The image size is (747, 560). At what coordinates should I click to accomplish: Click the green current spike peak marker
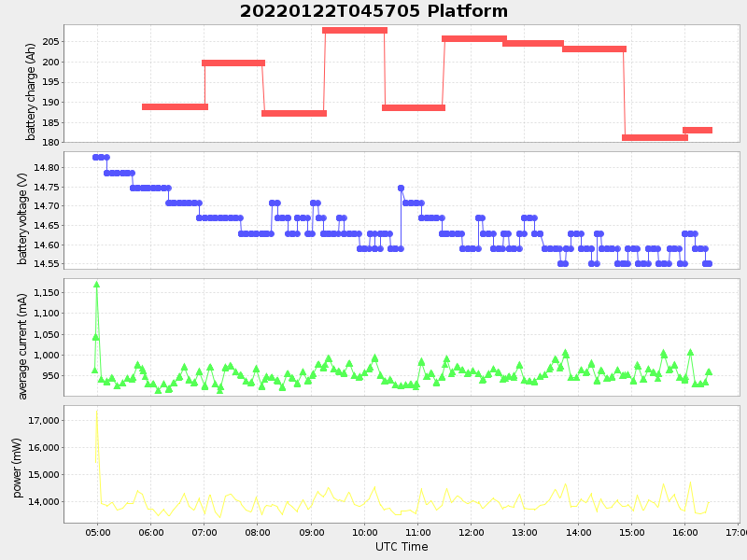click(96, 285)
